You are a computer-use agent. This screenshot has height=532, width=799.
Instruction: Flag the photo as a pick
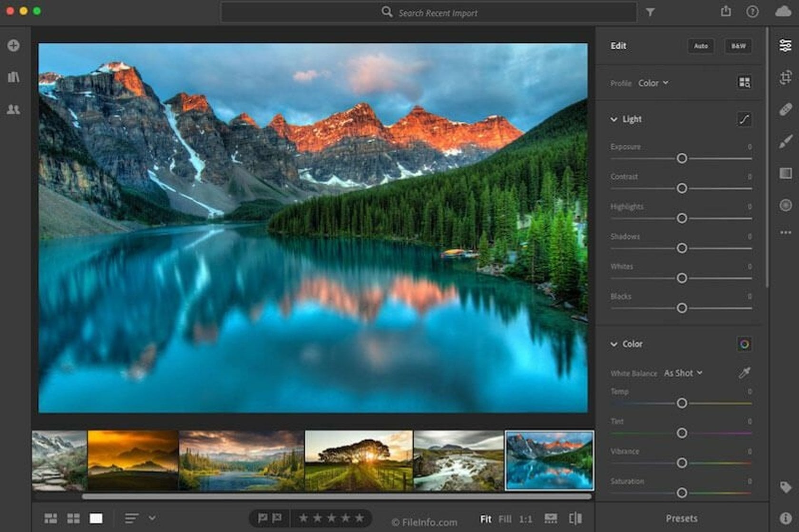click(262, 518)
